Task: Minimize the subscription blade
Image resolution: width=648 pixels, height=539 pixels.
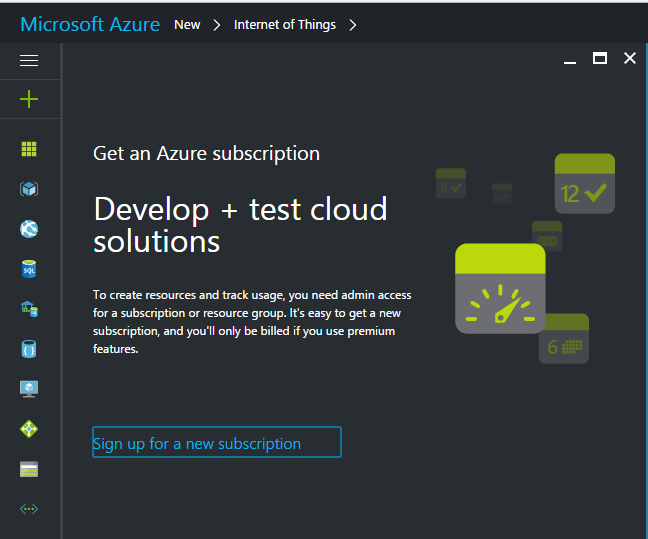Action: pos(570,62)
